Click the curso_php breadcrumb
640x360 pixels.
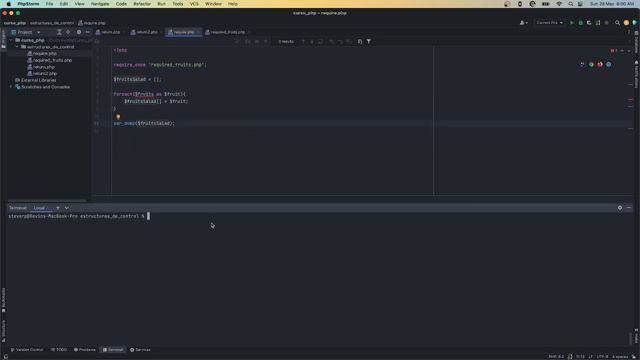click(15, 23)
